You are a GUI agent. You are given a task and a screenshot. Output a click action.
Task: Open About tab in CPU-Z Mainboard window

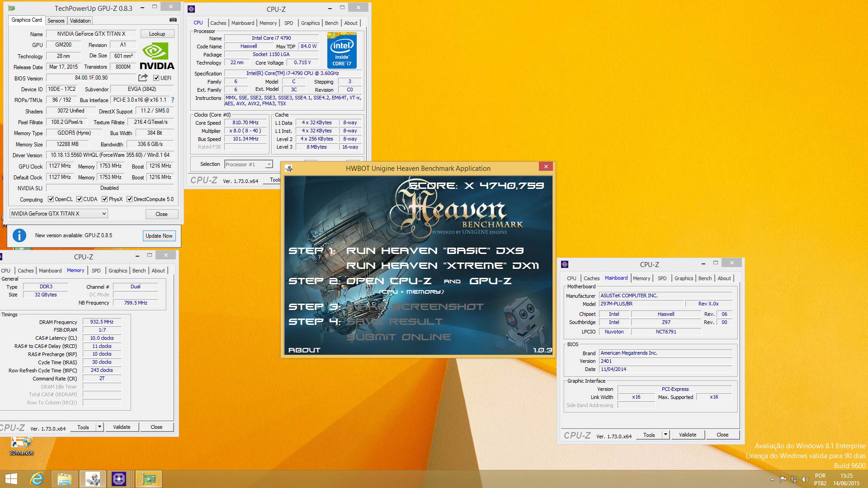click(724, 278)
